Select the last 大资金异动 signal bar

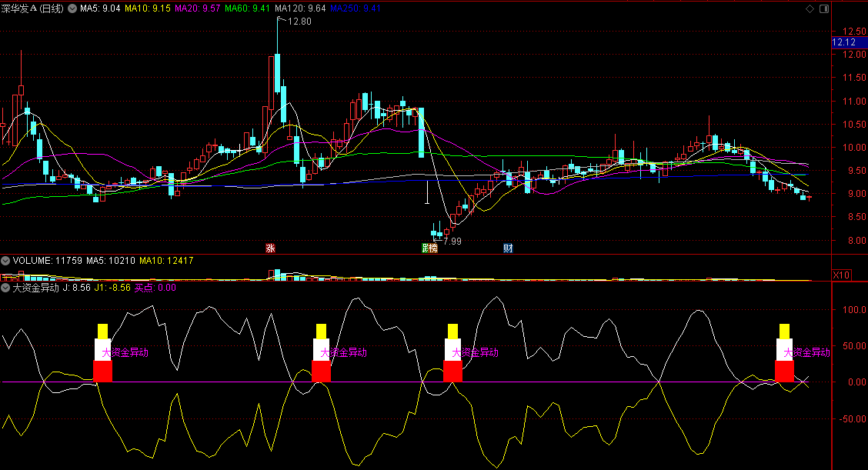[x=784, y=353]
